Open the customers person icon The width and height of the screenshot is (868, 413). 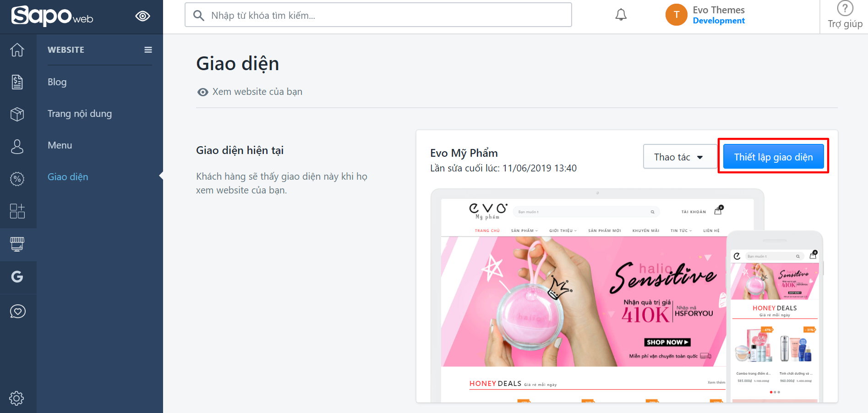(x=17, y=147)
